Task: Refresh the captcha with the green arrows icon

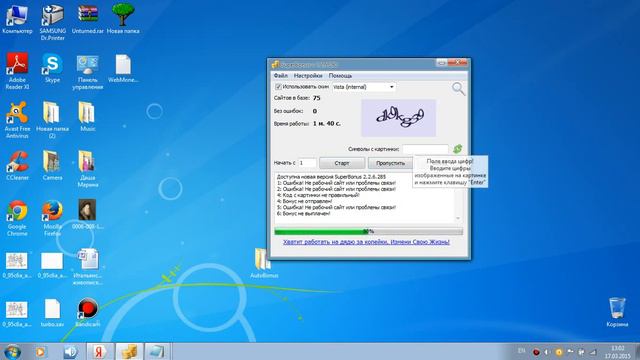Action: [458, 149]
